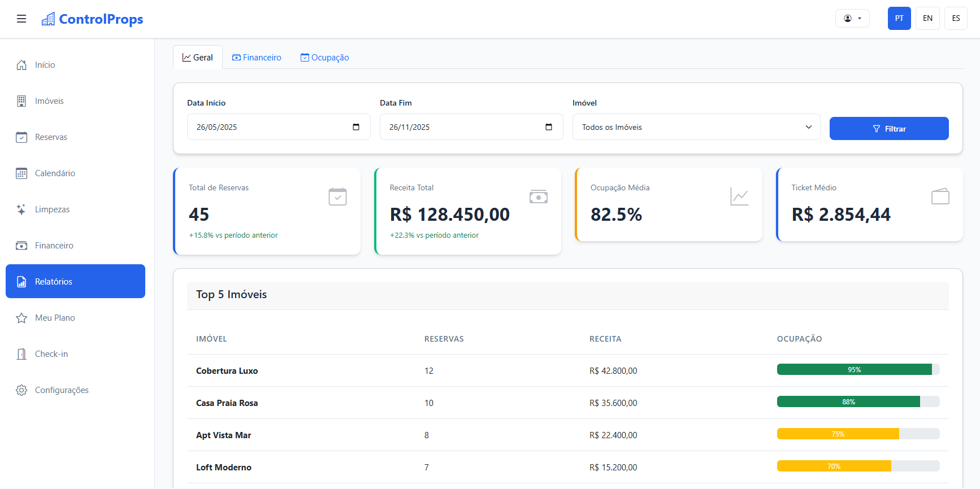This screenshot has width=980, height=489.
Task: Switch to the Financeiro tab
Action: (x=257, y=58)
